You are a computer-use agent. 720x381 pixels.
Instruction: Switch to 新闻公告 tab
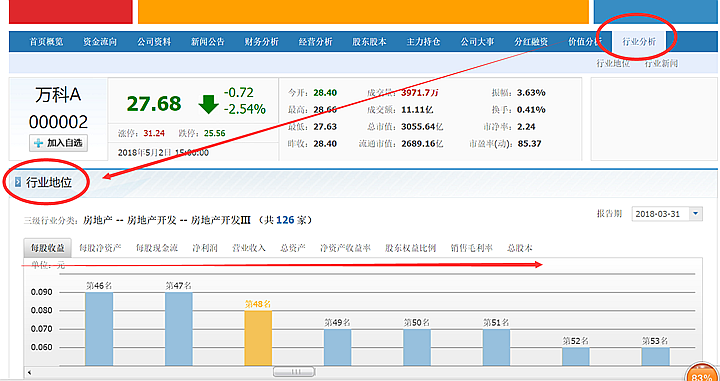(x=208, y=42)
